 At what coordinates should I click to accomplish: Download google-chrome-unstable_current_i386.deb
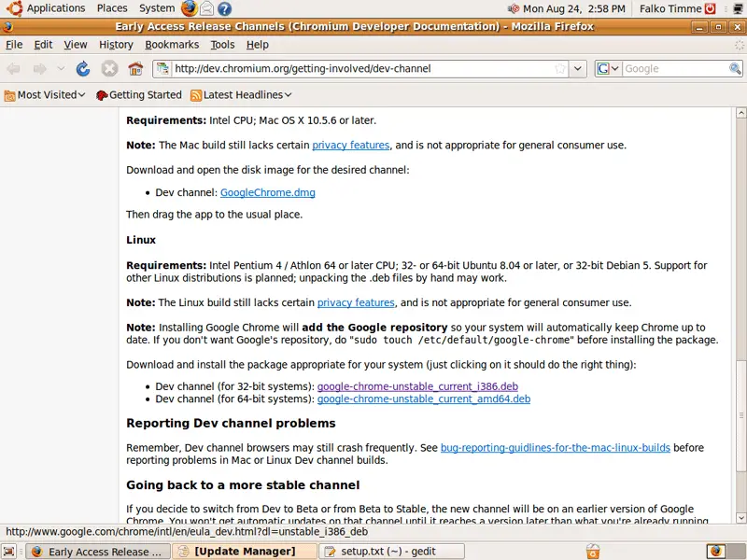[417, 386]
